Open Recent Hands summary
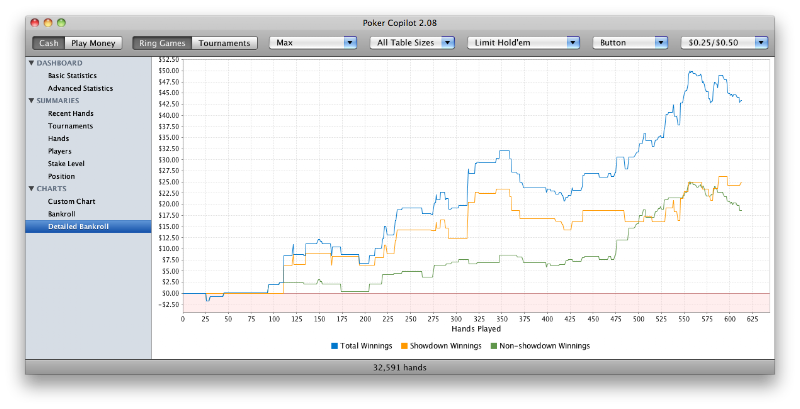Image resolution: width=800 pixels, height=409 pixels. [x=71, y=113]
